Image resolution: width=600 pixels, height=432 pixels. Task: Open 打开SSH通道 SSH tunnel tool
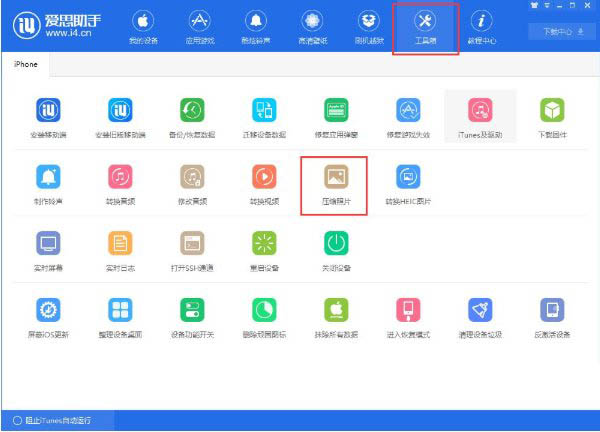(x=192, y=251)
